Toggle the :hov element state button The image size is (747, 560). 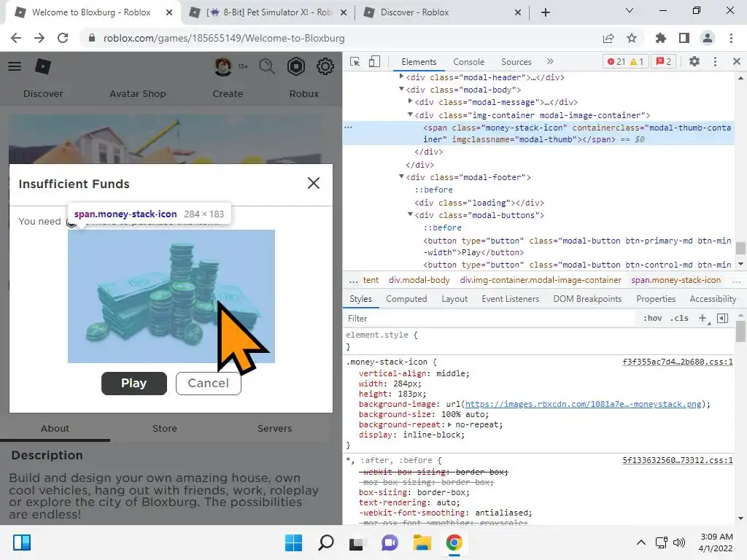pyautogui.click(x=653, y=318)
